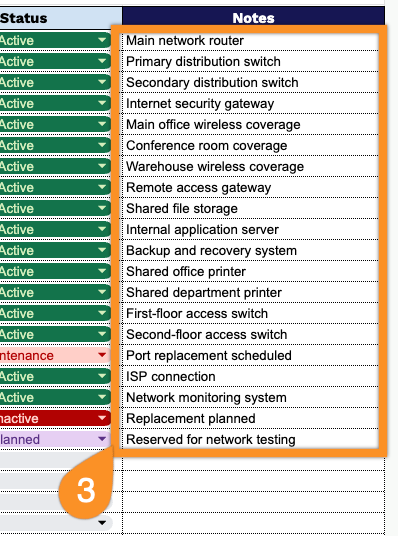
Task: Click the Shared file storage note cell
Action: (x=250, y=209)
